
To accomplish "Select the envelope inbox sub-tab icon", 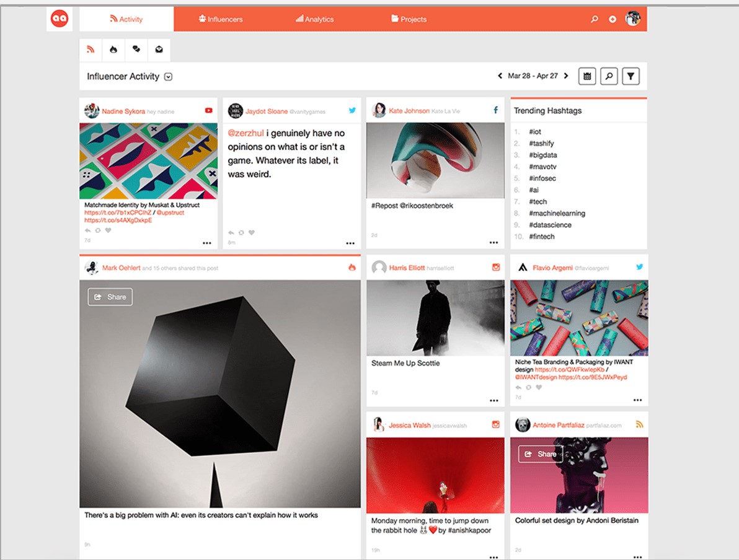I will 159,50.
